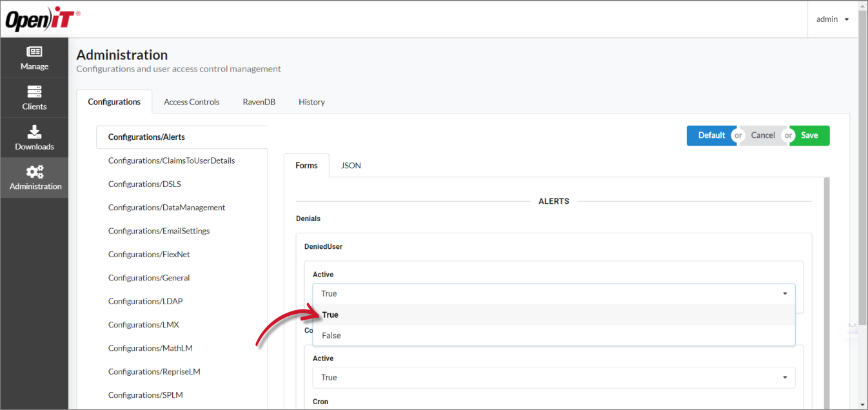Image resolution: width=868 pixels, height=410 pixels.
Task: Click the Denials label
Action: point(308,219)
